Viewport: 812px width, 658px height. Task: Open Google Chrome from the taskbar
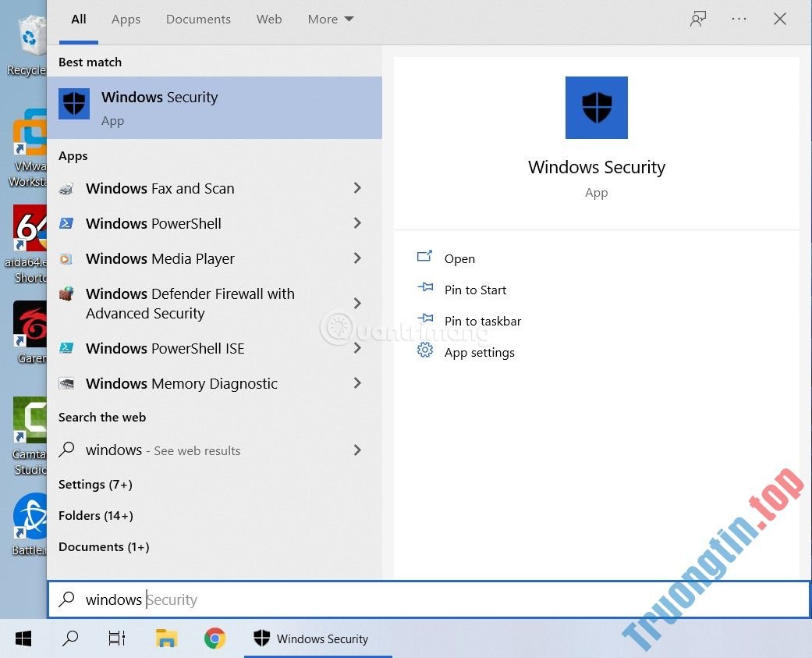point(214,638)
